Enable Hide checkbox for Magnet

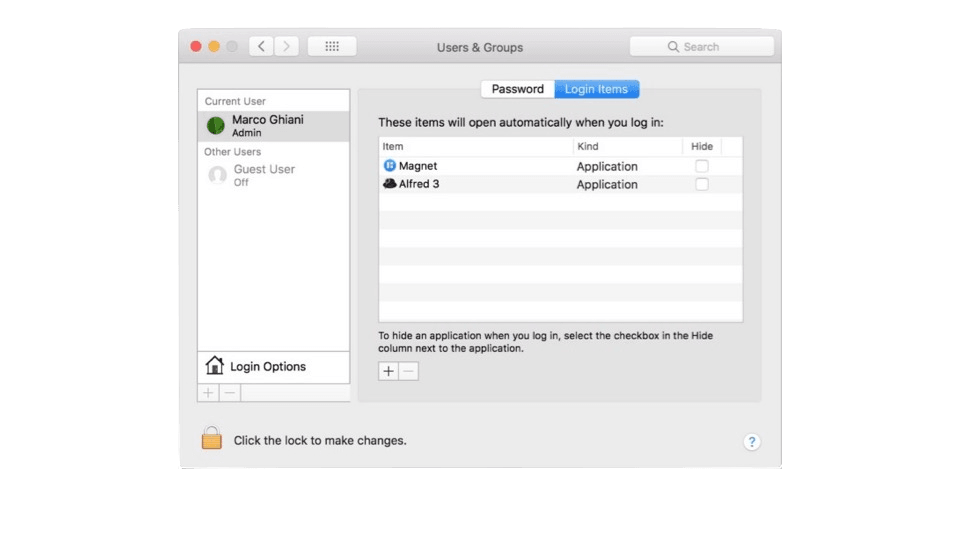point(702,166)
